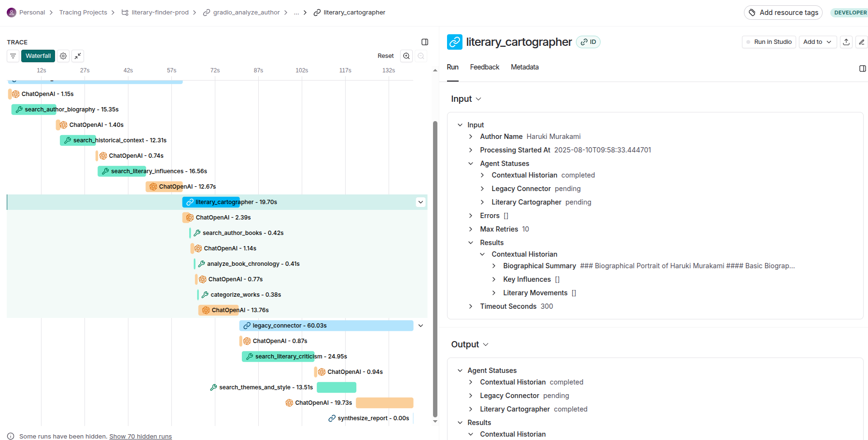868x440 pixels.
Task: Show the 70 hidden runs
Action: click(140, 436)
